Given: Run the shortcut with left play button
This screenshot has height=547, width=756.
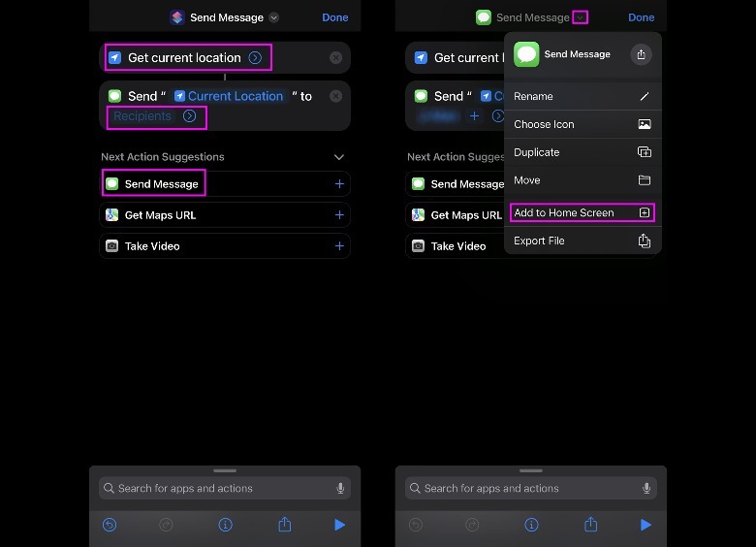Looking at the screenshot, I should click(339, 525).
